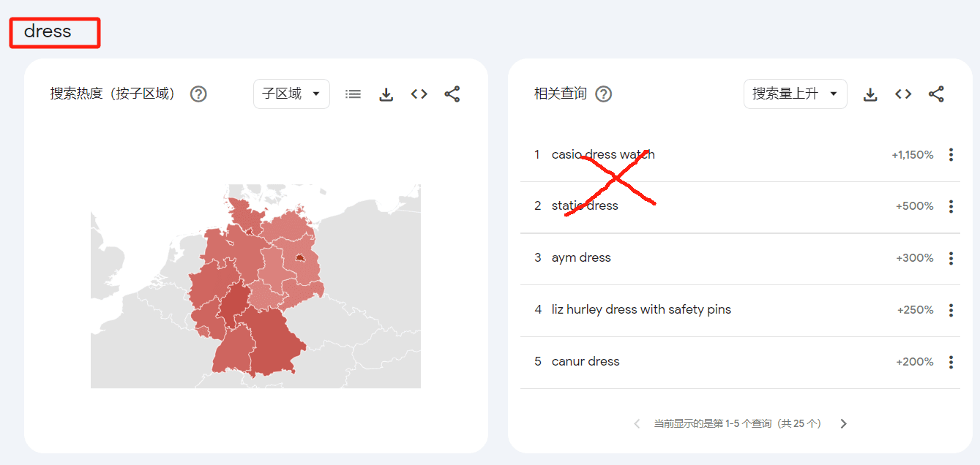980x465 pixels.
Task: Open more options for liz hurley dress
Action: coord(951,311)
